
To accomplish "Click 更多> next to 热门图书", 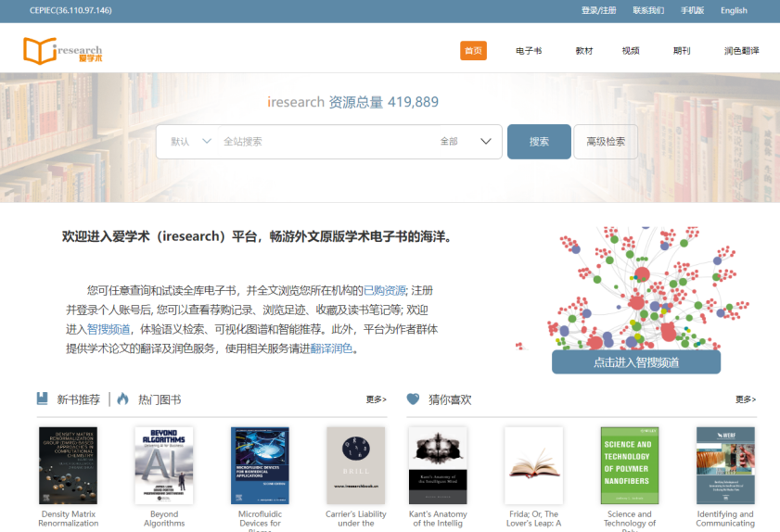I will pyautogui.click(x=376, y=399).
